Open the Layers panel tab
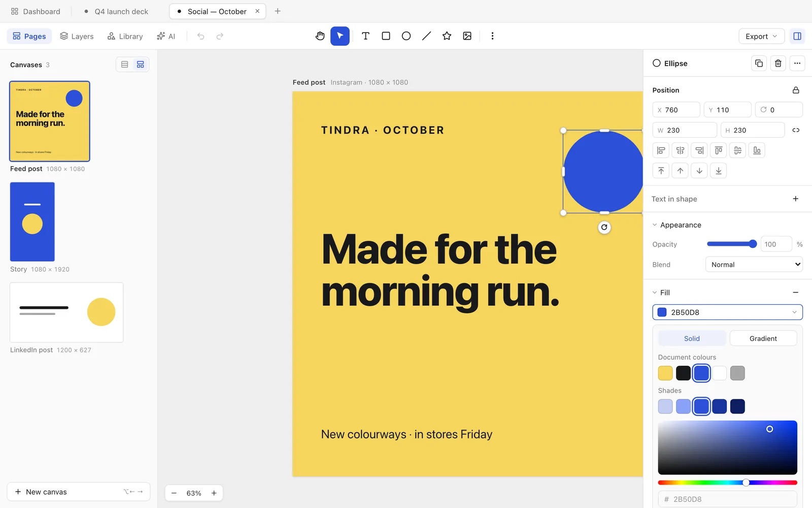 pyautogui.click(x=77, y=36)
